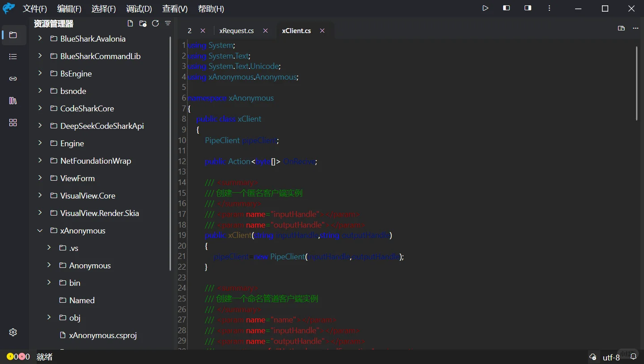
Task: Click the utf-8 encoding in status bar
Action: pyautogui.click(x=611, y=357)
